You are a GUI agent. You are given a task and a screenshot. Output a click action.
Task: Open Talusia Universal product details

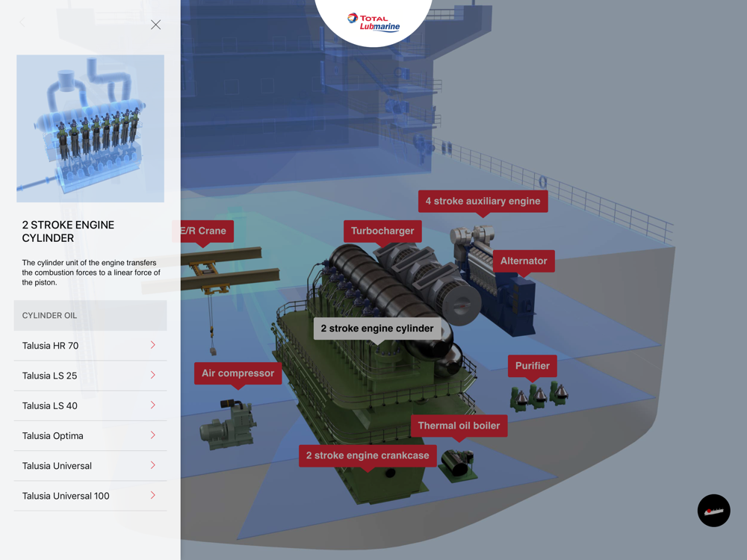pos(90,465)
